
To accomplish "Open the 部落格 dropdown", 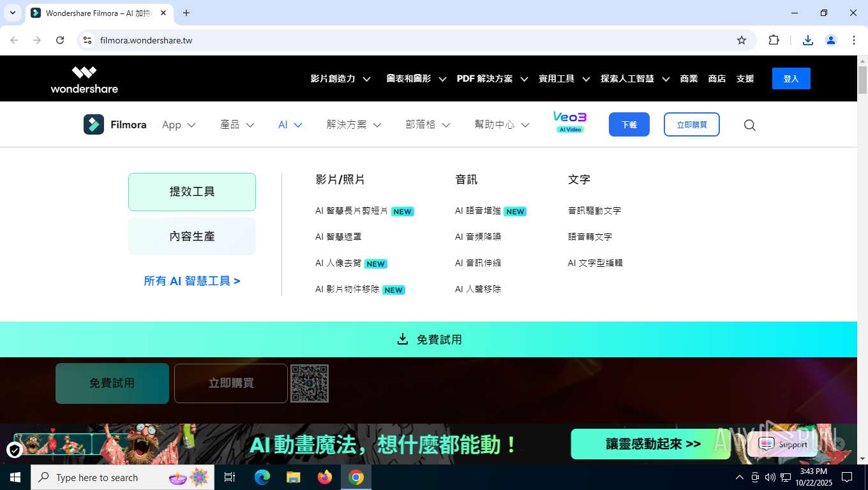I will click(x=428, y=125).
